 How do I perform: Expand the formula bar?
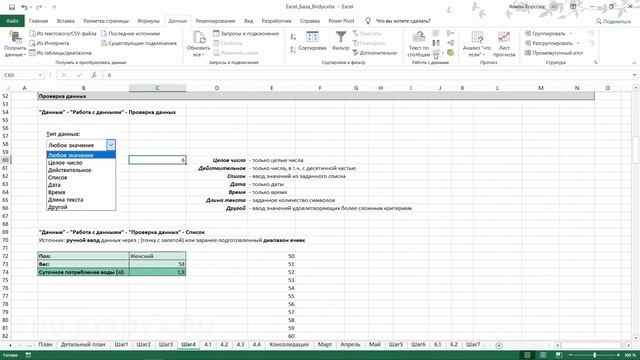[634, 75]
